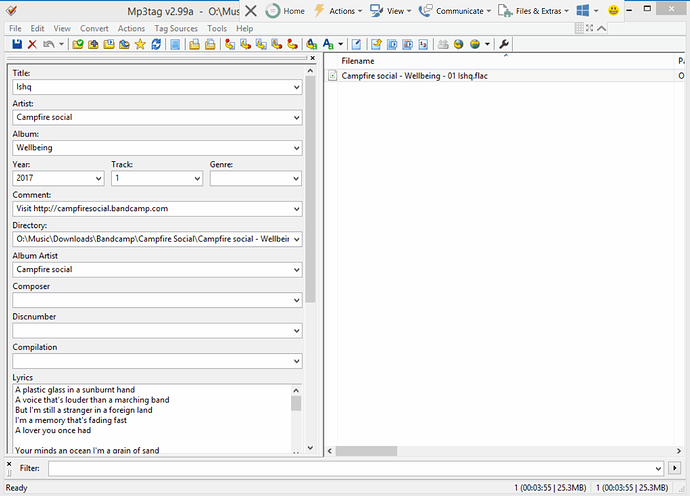Open the Edit menu
690x496 pixels.
(37, 28)
